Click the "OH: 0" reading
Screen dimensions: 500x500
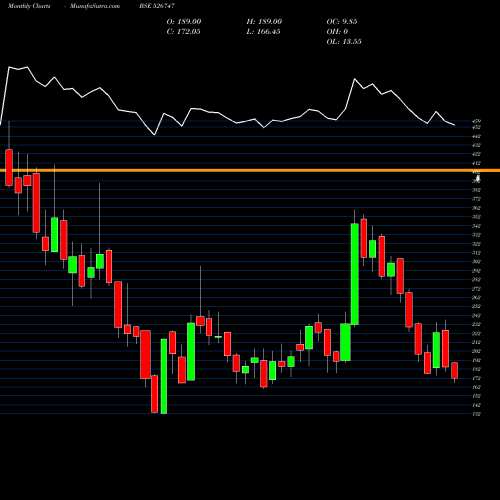tap(337, 32)
